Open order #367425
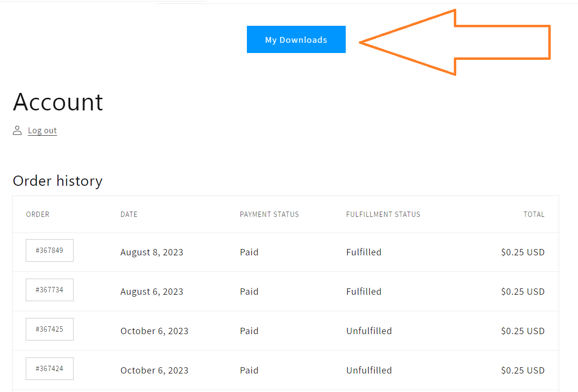Viewport: 578px width, 392px height. pyautogui.click(x=49, y=329)
